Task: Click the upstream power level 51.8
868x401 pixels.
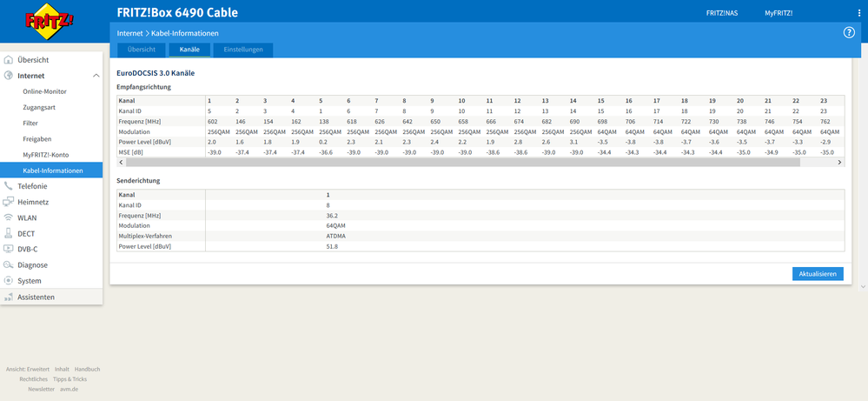Action: pos(332,246)
